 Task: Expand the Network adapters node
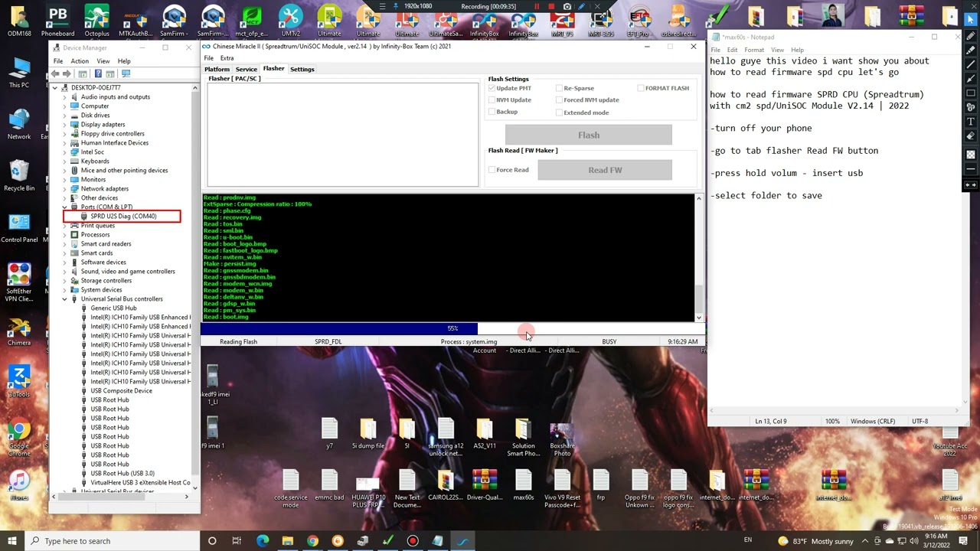tap(65, 189)
